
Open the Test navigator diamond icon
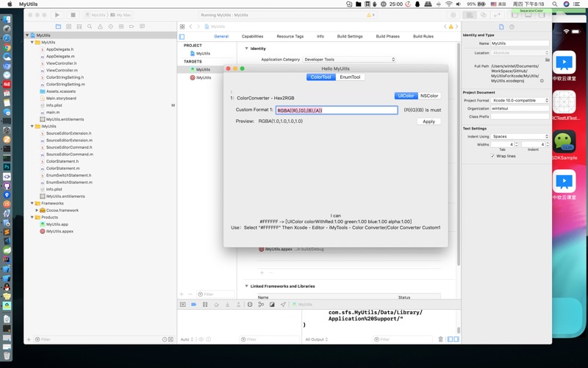click(111, 26)
